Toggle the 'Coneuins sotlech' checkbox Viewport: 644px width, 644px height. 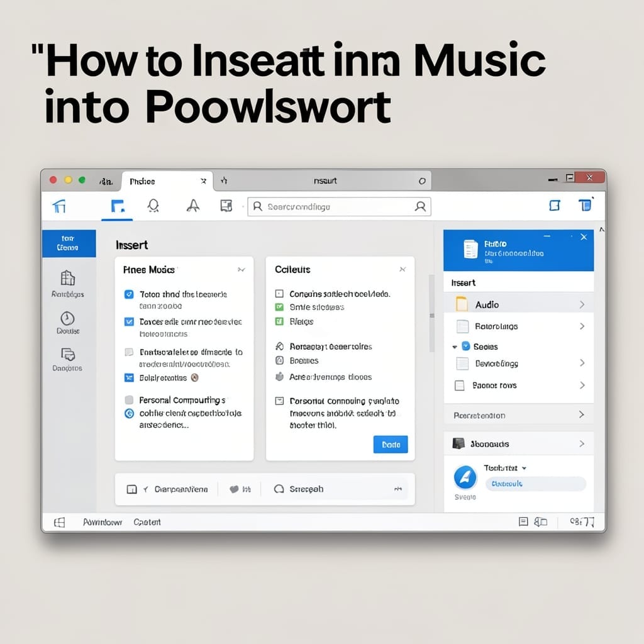pyautogui.click(x=279, y=294)
